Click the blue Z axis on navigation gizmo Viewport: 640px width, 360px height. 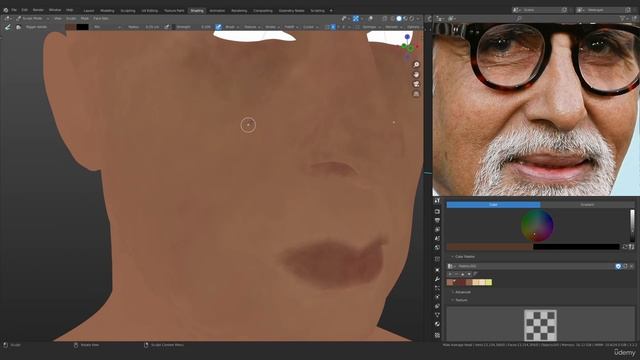(407, 37)
